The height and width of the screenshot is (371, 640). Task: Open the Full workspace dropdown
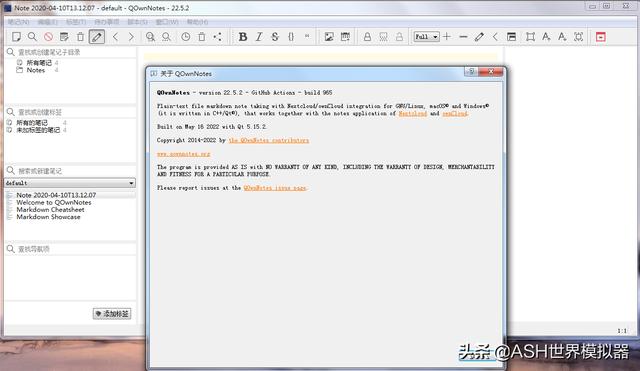[x=427, y=37]
